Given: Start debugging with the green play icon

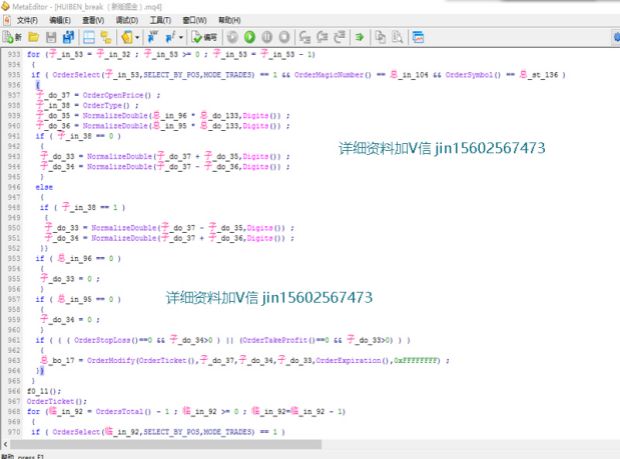Looking at the screenshot, I should (x=249, y=37).
